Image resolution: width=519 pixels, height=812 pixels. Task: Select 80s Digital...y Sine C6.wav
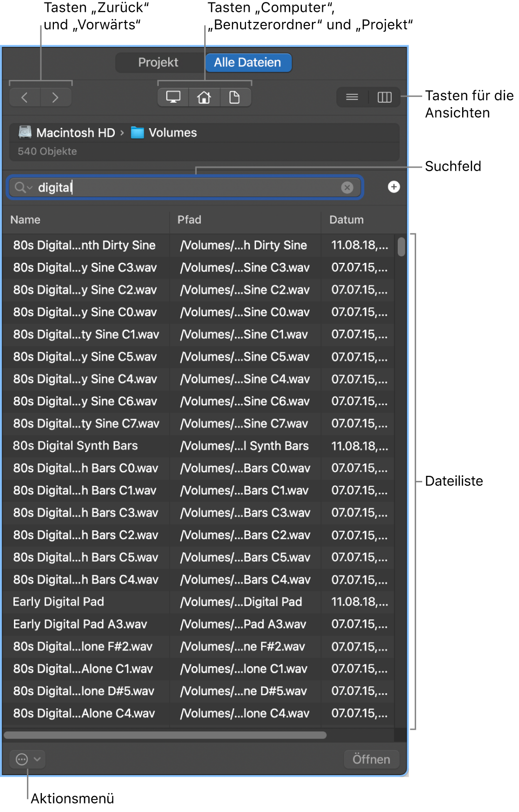tap(198, 402)
